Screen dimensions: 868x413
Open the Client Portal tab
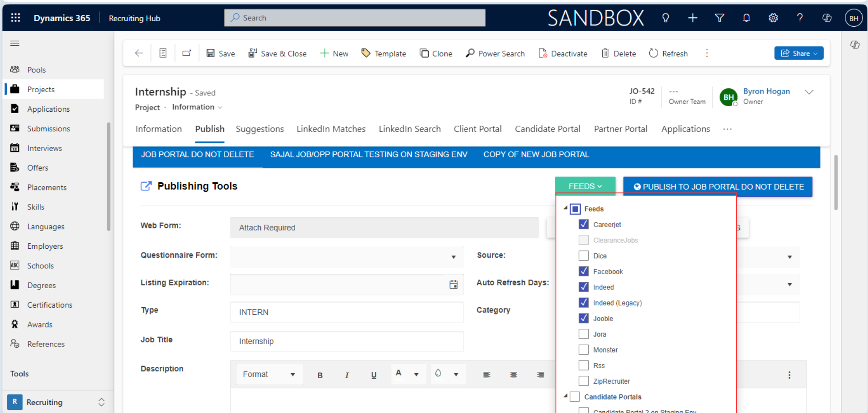(477, 129)
